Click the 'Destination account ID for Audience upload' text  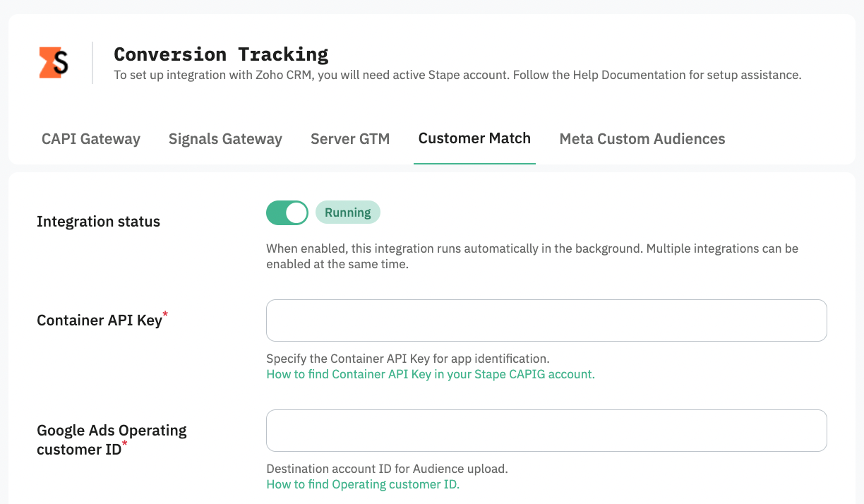click(387, 469)
